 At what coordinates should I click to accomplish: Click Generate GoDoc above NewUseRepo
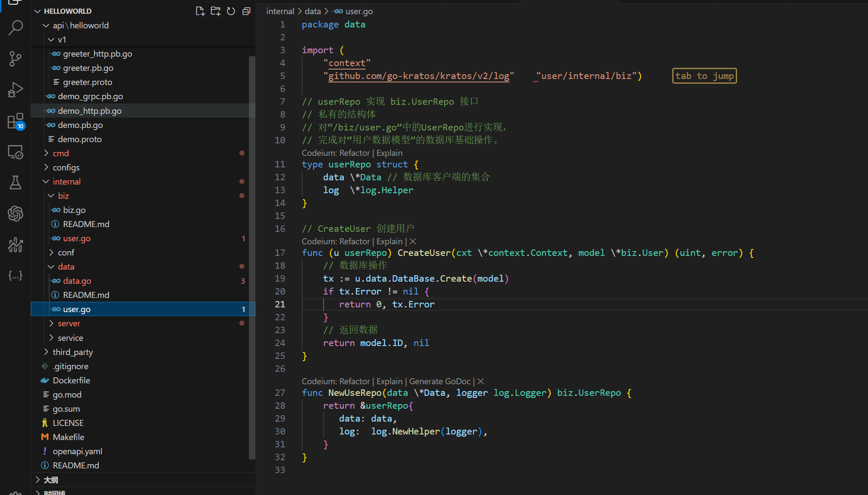pos(440,381)
